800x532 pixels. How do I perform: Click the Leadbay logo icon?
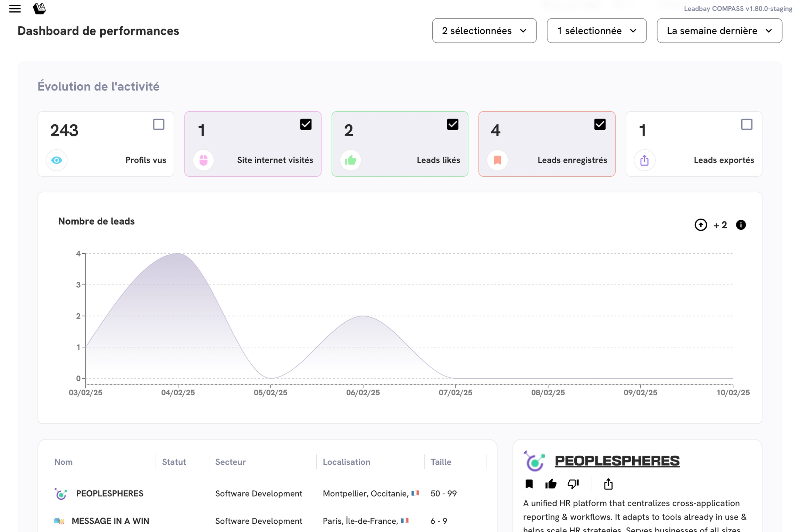39,9
